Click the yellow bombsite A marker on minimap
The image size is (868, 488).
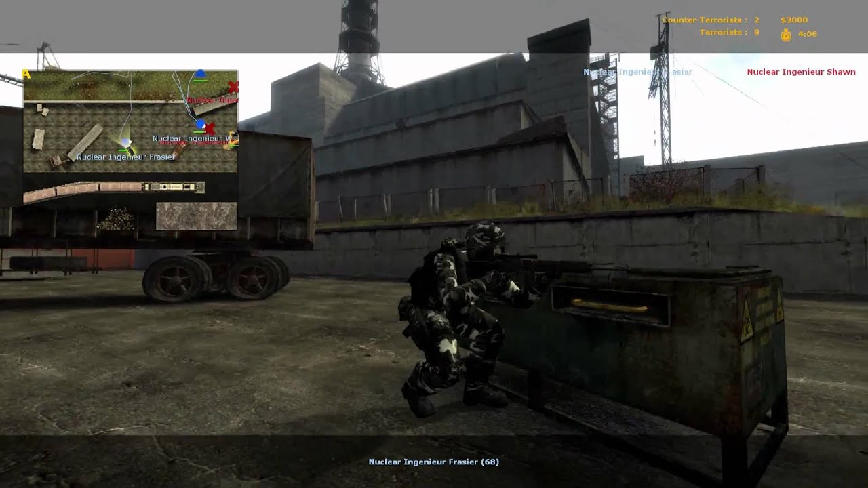tap(26, 74)
